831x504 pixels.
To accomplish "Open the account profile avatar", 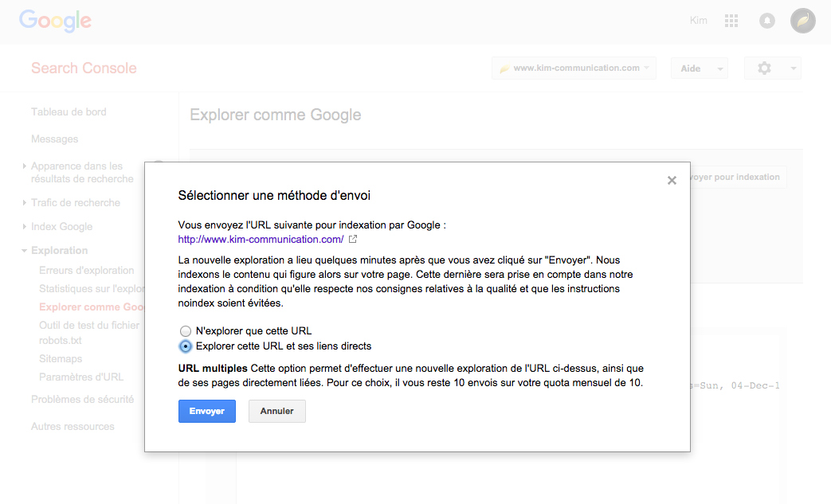I will 802,21.
